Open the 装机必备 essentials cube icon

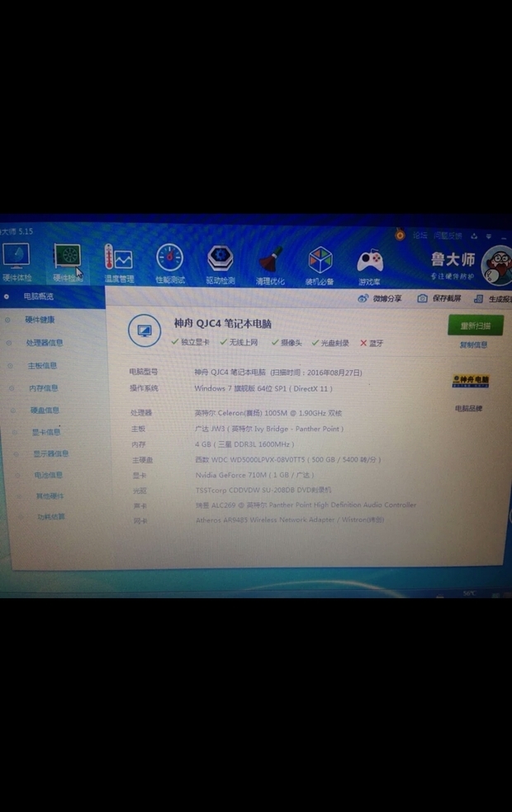click(320, 266)
